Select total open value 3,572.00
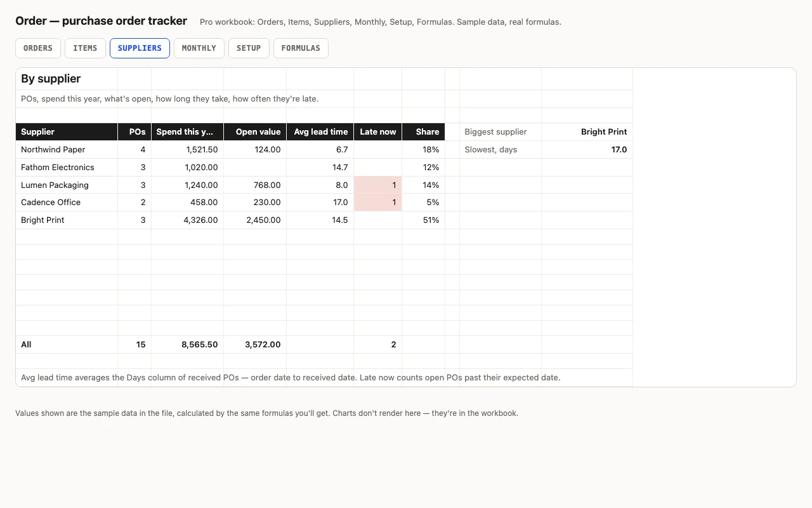The height and width of the screenshot is (508, 812). [255, 345]
